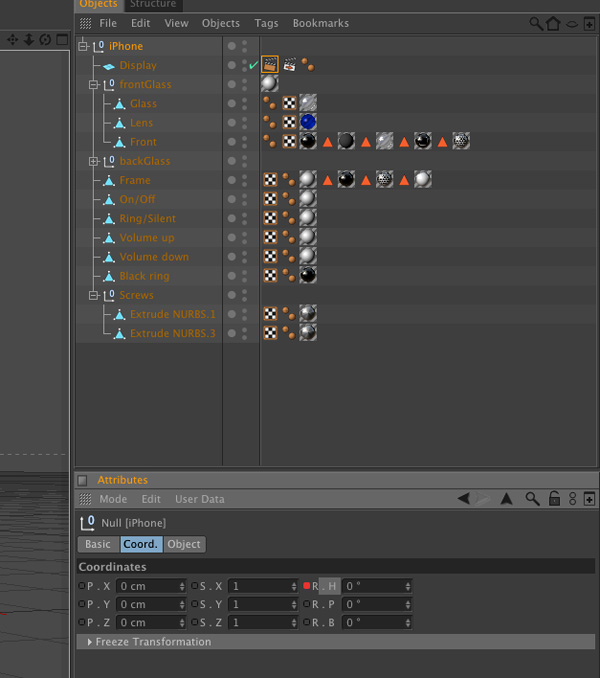Click the R . P value field
The width and height of the screenshot is (600, 678).
pyautogui.click(x=377, y=604)
